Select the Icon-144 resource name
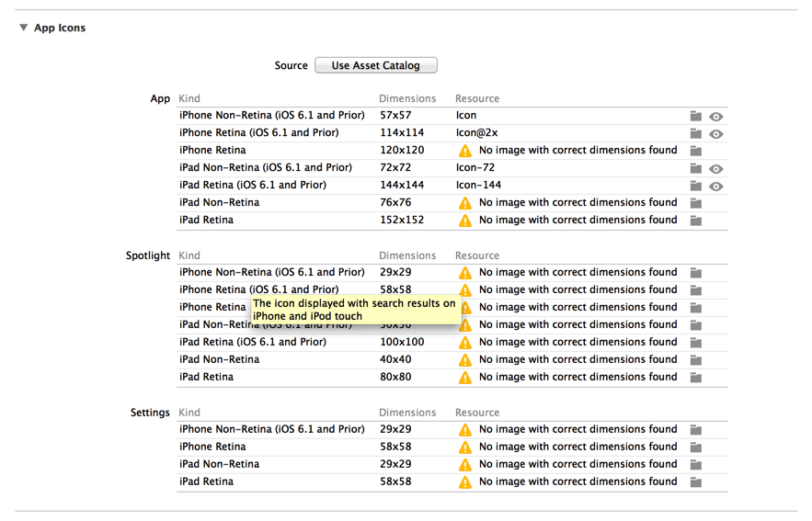This screenshot has width=812, height=521. pos(478,185)
